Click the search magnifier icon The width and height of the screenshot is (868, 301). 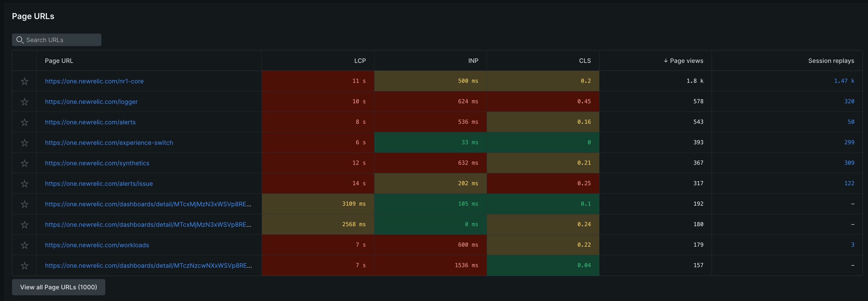(x=20, y=40)
